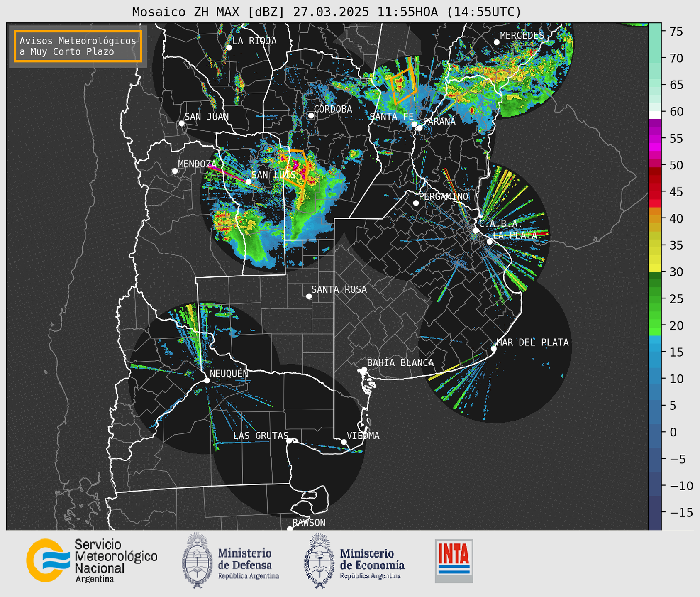
Task: Click the white city dot for Santa Rosa
Action: click(309, 296)
